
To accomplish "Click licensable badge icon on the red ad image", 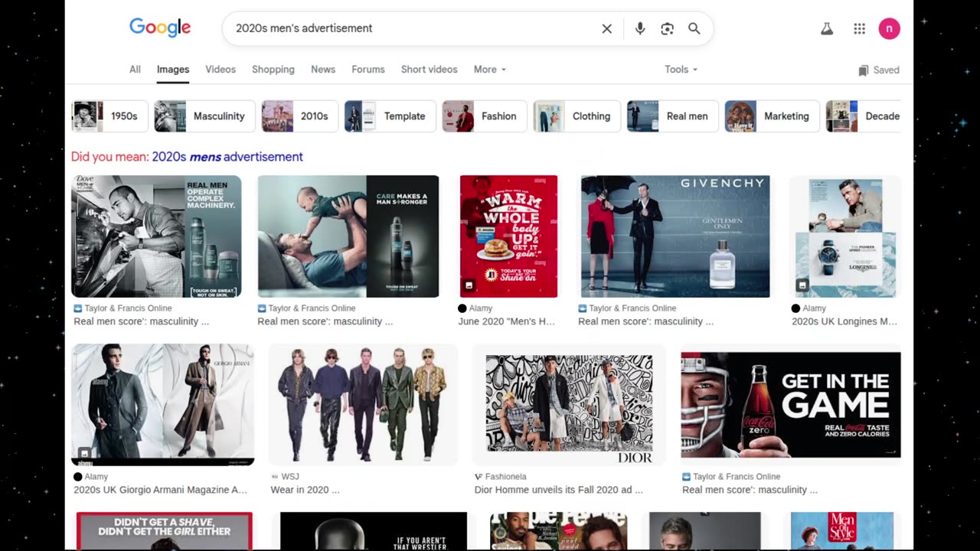I will pyautogui.click(x=469, y=285).
